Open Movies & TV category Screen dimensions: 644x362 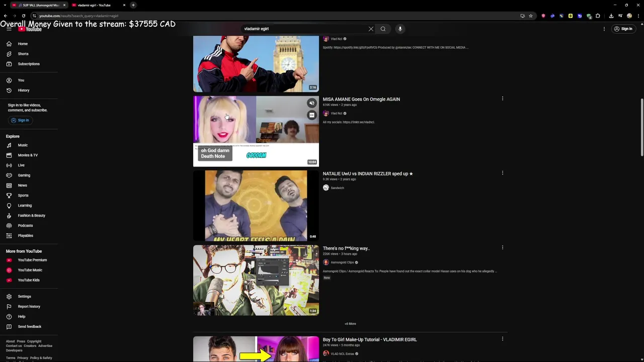click(29, 155)
